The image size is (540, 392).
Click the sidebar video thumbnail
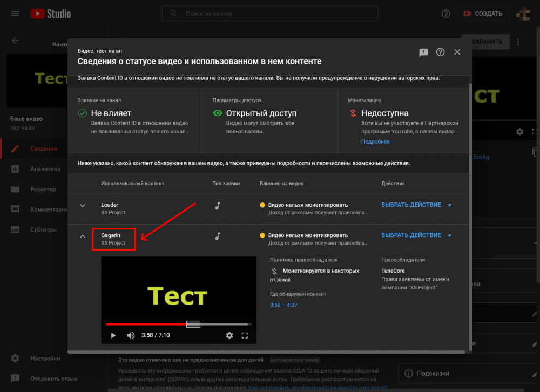(x=37, y=80)
